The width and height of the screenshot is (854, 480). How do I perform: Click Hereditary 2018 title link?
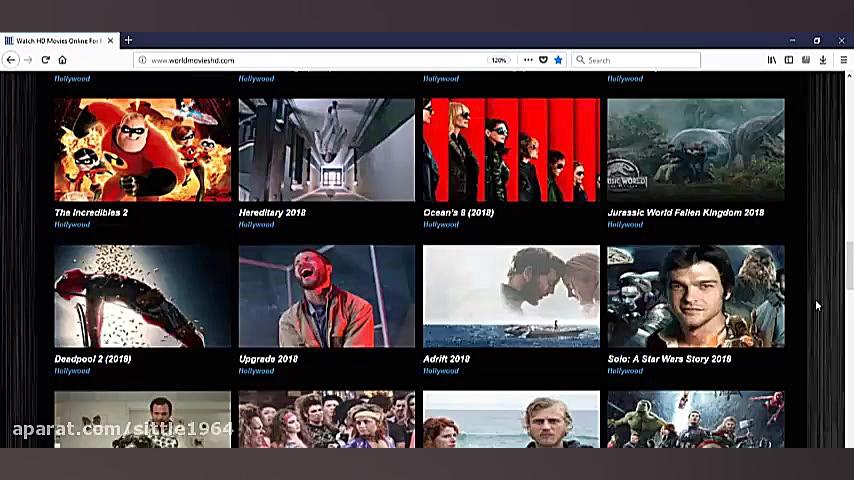(272, 212)
